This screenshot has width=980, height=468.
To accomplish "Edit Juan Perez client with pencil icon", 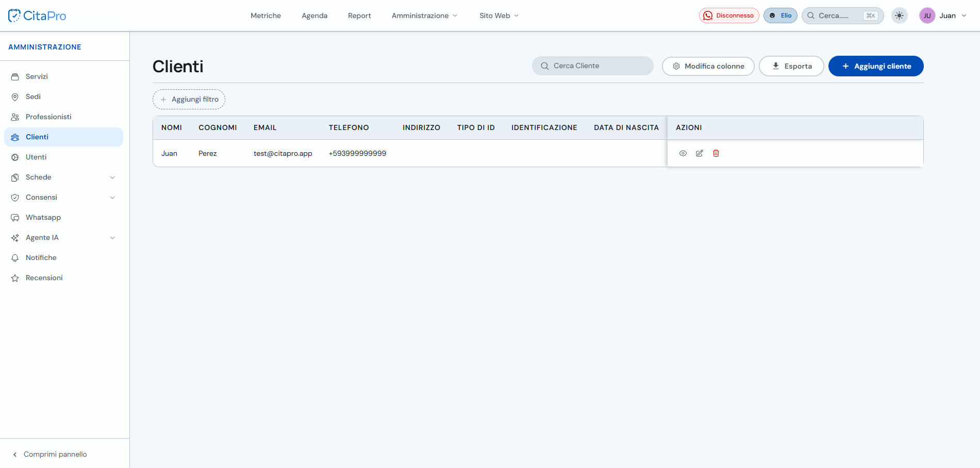I will coord(700,153).
